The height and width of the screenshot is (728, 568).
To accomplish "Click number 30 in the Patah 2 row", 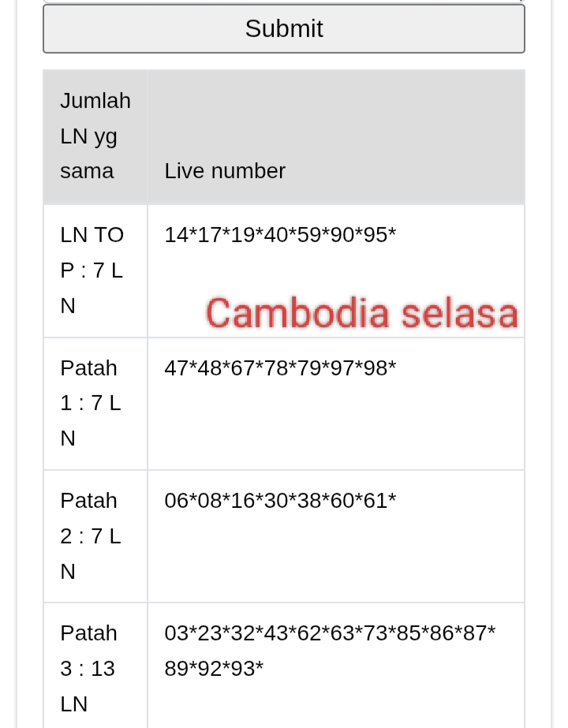I will 276,501.
